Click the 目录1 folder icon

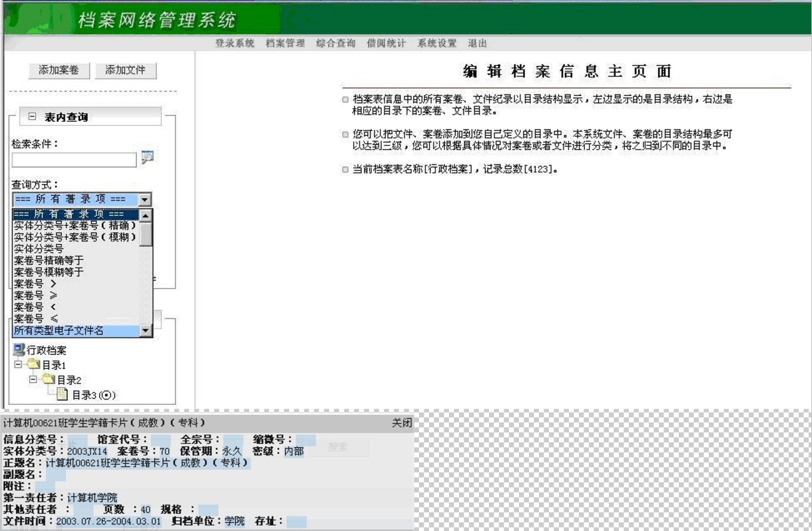click(34, 364)
